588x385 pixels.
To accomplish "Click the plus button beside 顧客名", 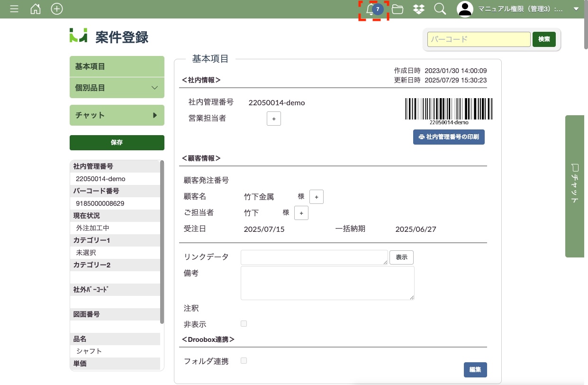I will coord(317,197).
